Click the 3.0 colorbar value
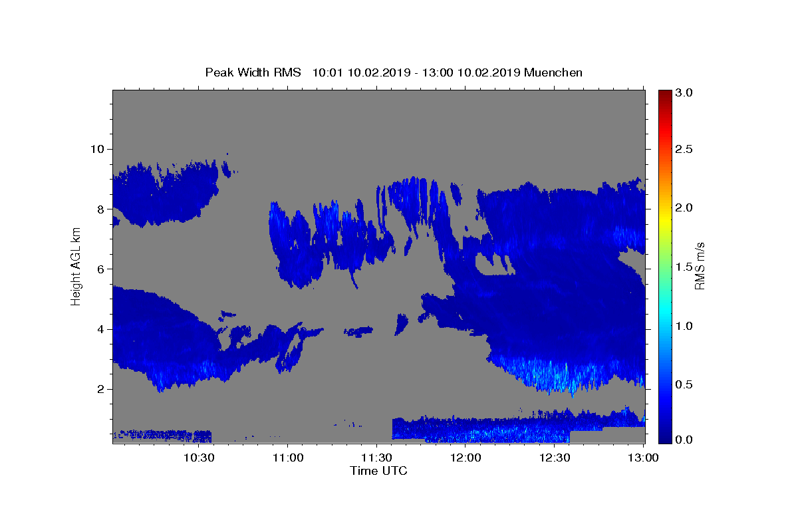This screenshot has width=798, height=532. pyautogui.click(x=684, y=92)
